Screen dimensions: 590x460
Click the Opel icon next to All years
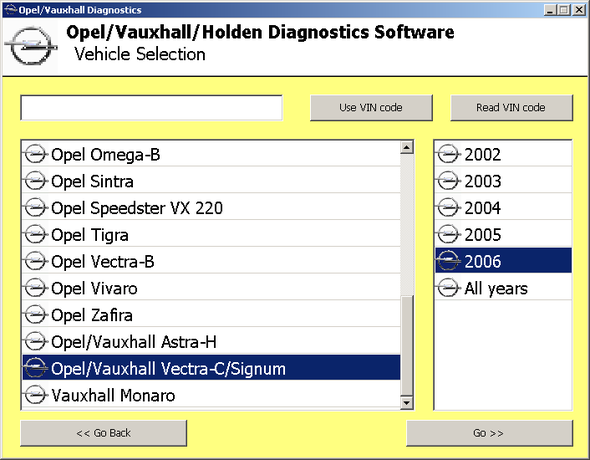pos(449,288)
